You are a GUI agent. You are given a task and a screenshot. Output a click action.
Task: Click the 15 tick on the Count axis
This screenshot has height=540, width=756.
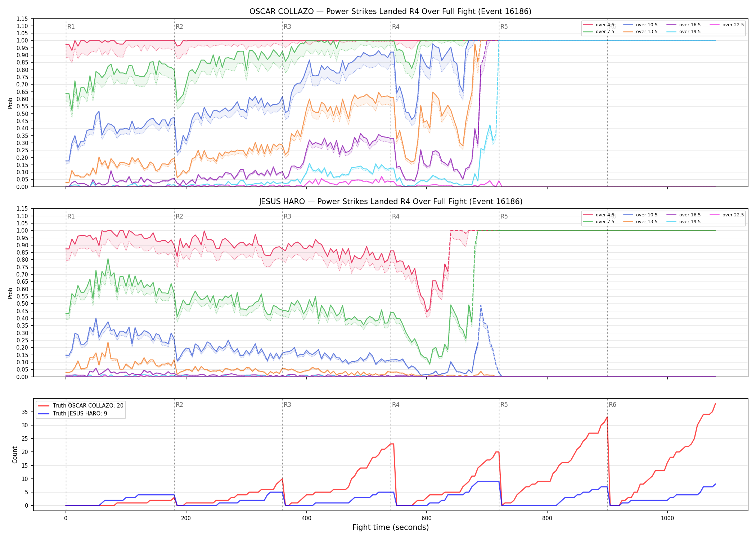click(x=25, y=465)
